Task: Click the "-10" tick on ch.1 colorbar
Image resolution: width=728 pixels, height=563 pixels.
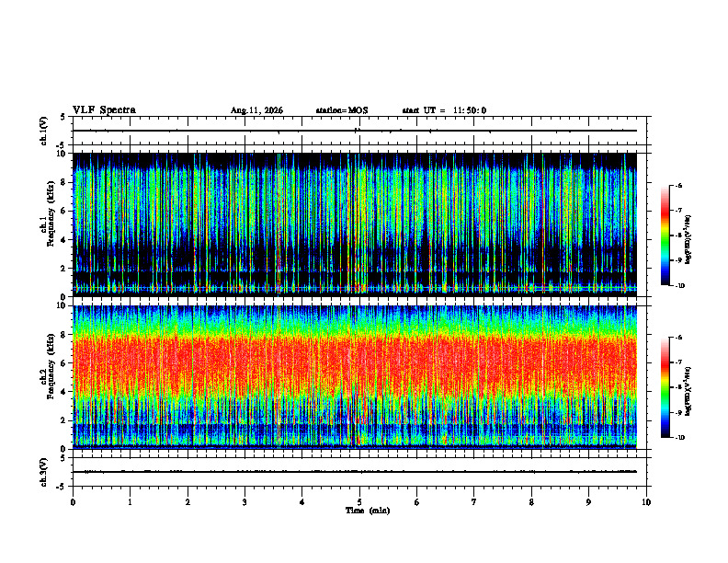Action: tap(679, 286)
